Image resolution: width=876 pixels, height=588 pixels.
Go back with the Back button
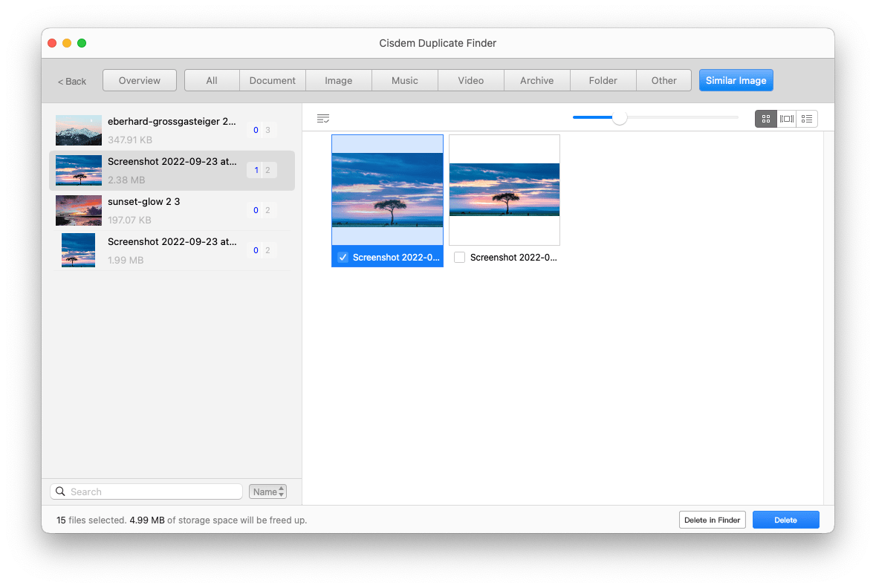tap(72, 81)
